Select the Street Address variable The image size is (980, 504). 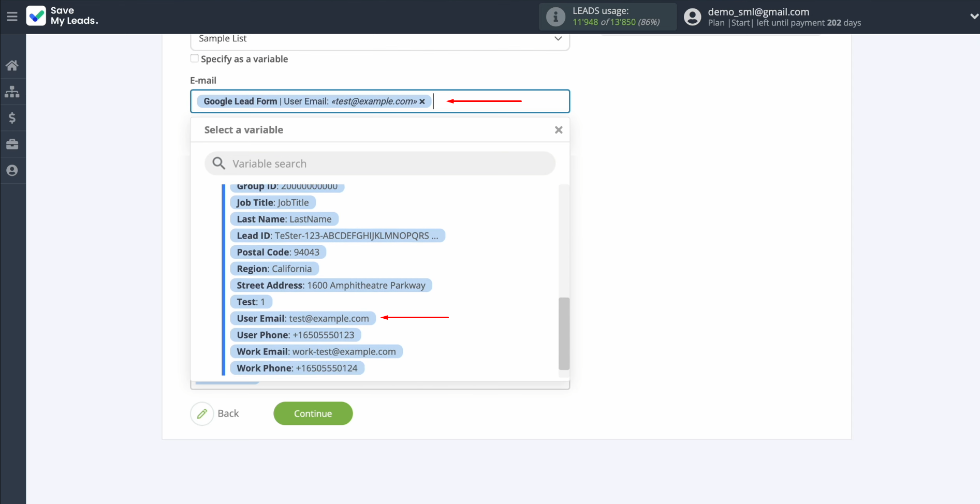pyautogui.click(x=331, y=286)
